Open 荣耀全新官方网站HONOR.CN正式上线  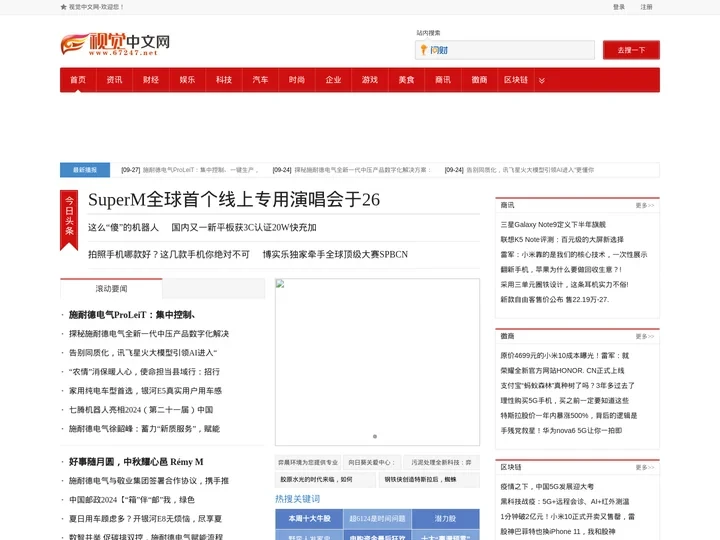562,371
